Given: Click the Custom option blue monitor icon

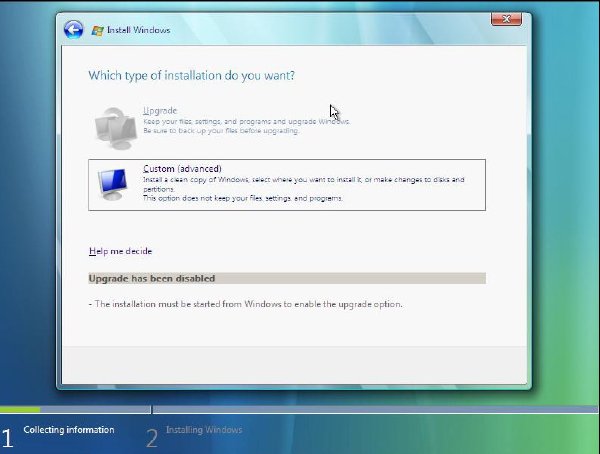Looking at the screenshot, I should click(112, 185).
